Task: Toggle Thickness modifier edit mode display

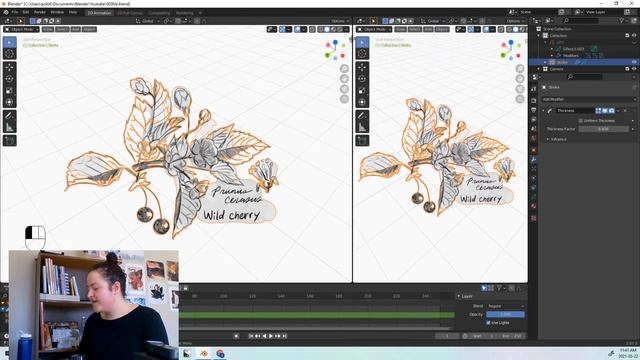Action: pos(598,111)
